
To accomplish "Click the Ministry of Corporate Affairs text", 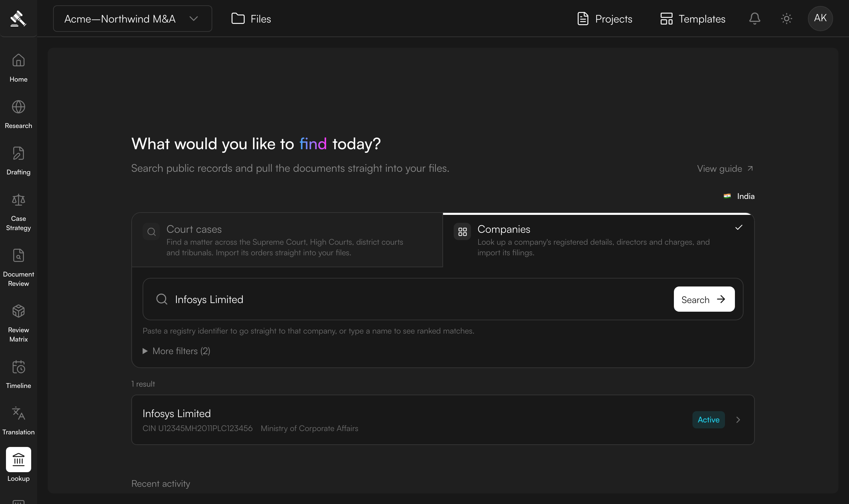I will [x=309, y=428].
